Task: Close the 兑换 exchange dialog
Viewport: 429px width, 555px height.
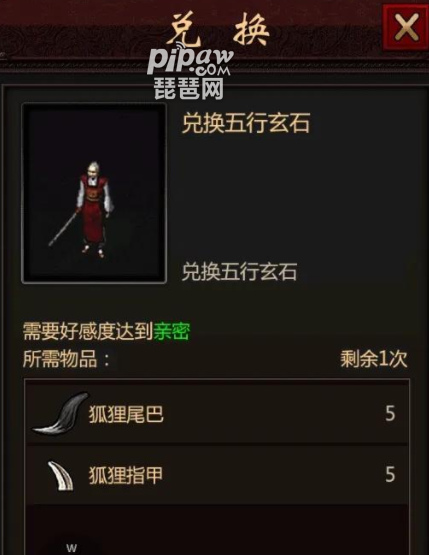Action: 406,27
